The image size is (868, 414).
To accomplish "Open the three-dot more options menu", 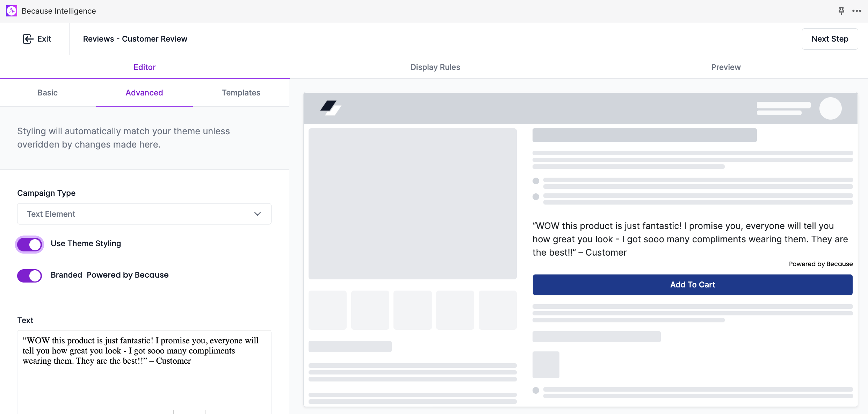I will coord(856,11).
